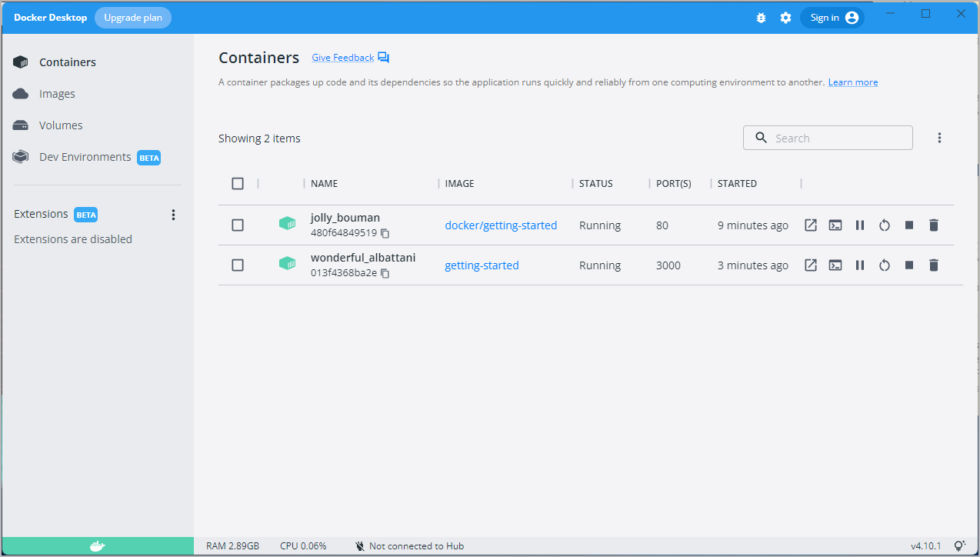Viewport: 980px width, 557px height.
Task: Check the jolly_bouman row checkbox
Action: tap(238, 225)
